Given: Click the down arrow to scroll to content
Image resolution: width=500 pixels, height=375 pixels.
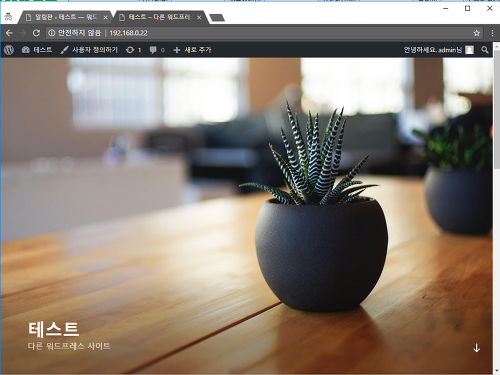Looking at the screenshot, I should pyautogui.click(x=477, y=348).
